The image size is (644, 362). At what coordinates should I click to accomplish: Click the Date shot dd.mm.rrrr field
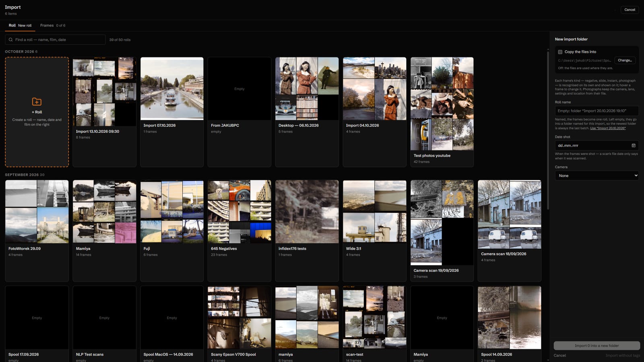click(x=597, y=146)
